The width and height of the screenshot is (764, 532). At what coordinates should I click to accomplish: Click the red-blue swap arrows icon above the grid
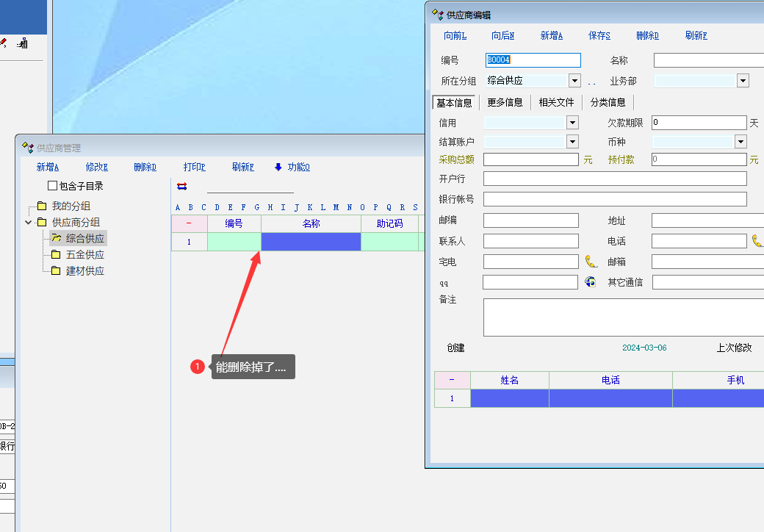click(x=182, y=187)
